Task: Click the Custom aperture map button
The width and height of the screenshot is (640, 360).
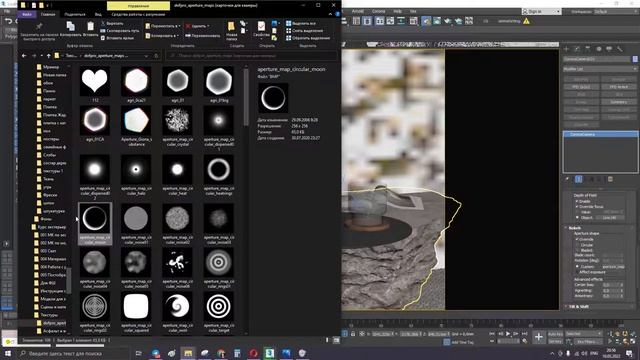Action: point(613,267)
